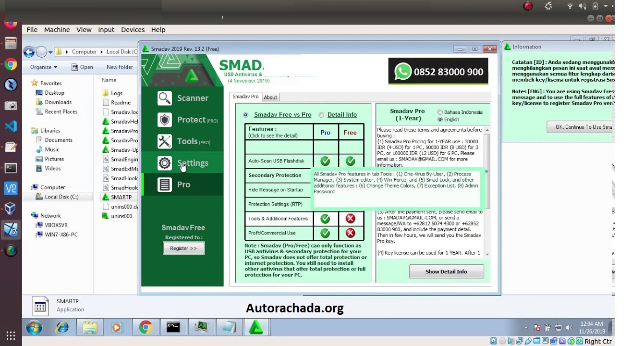Choose Bahasa Indonesia language option

click(x=440, y=112)
